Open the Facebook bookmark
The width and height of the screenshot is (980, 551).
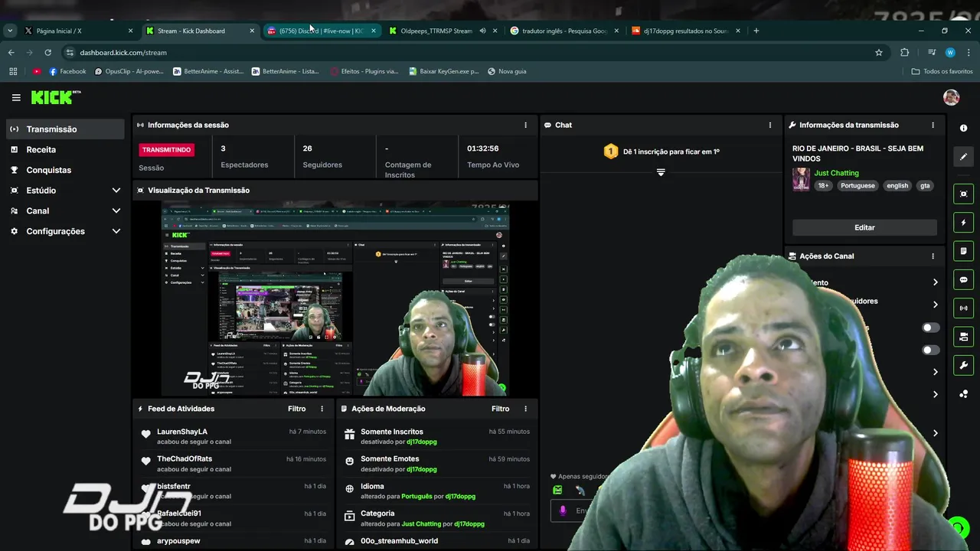[67, 71]
